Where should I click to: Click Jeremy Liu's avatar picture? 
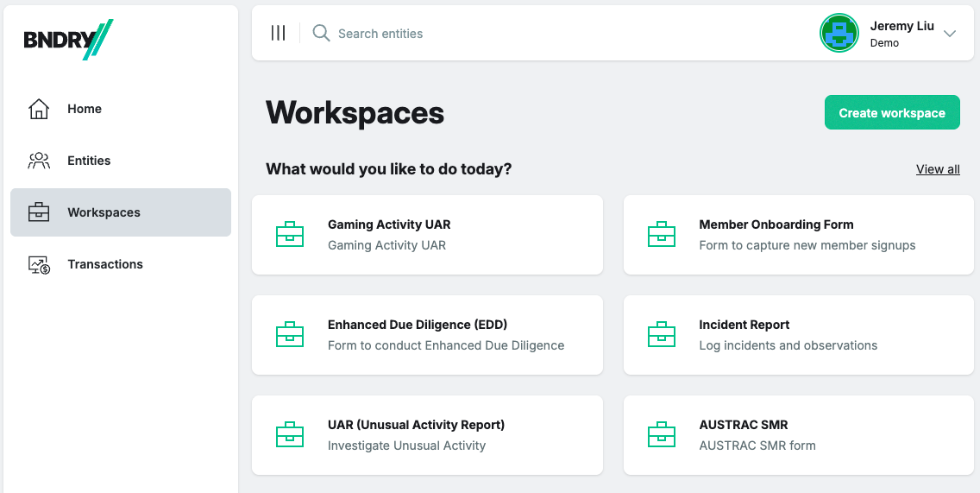point(839,34)
